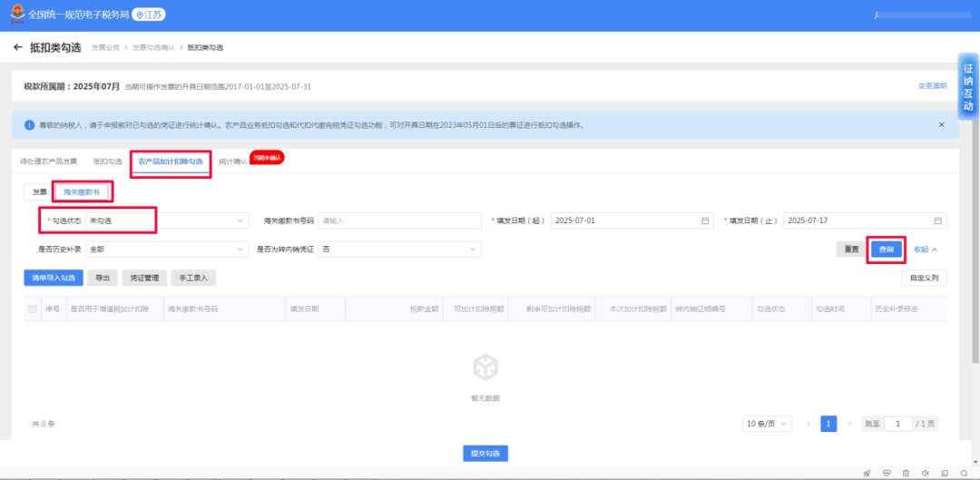Tick the select-all checkbox in table header

33,309
